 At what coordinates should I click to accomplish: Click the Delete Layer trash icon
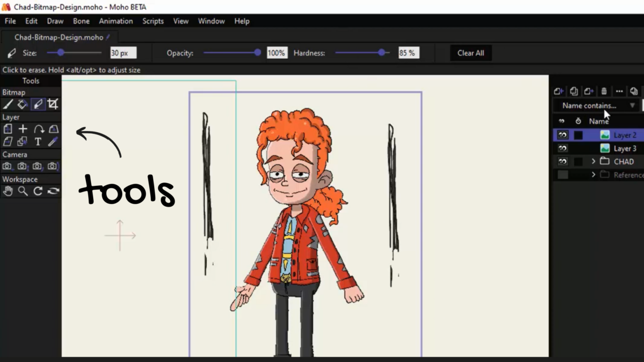tap(604, 91)
